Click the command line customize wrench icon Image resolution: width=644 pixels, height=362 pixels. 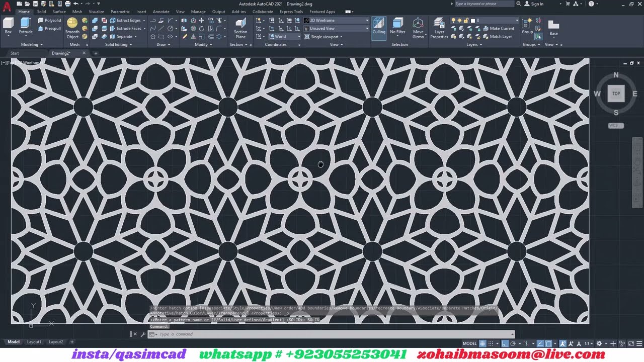click(x=143, y=334)
